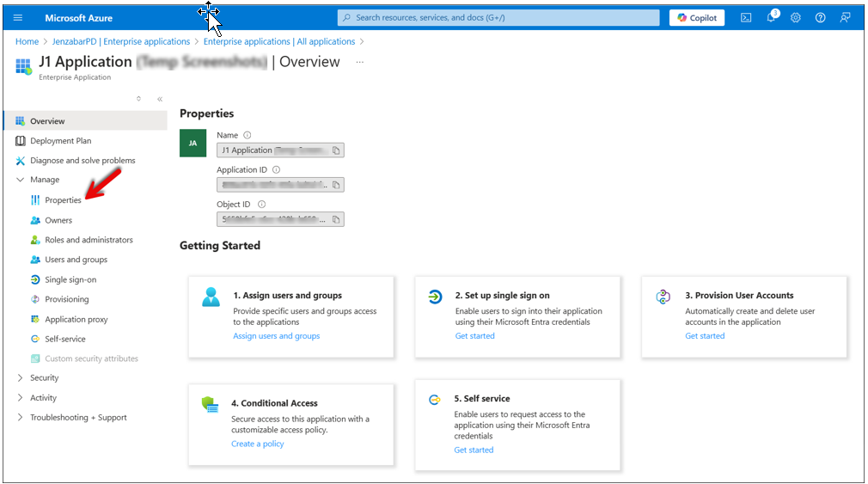The image size is (868, 484).
Task: Click the Assign users and groups link
Action: [x=276, y=335]
